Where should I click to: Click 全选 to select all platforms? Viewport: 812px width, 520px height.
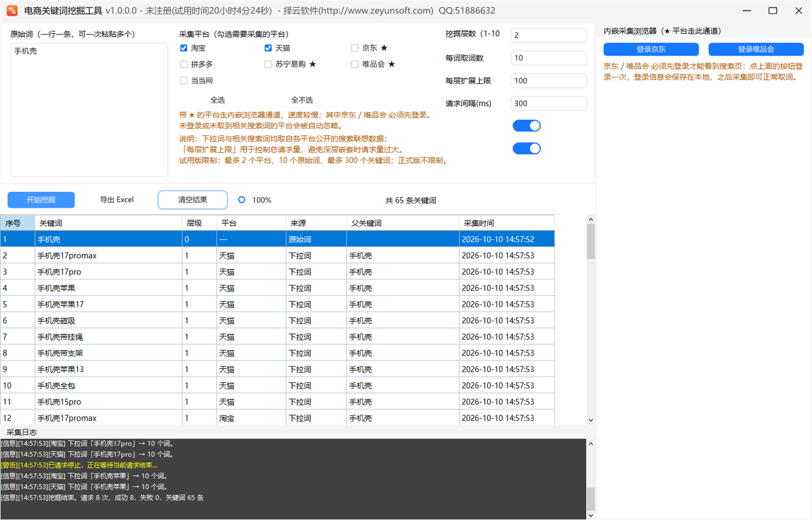(x=218, y=100)
